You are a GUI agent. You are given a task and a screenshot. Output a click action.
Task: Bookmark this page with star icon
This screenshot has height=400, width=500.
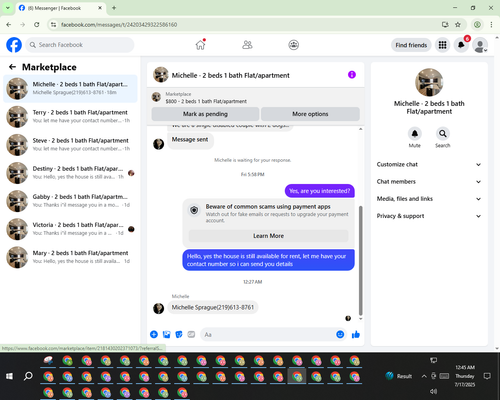click(x=458, y=24)
